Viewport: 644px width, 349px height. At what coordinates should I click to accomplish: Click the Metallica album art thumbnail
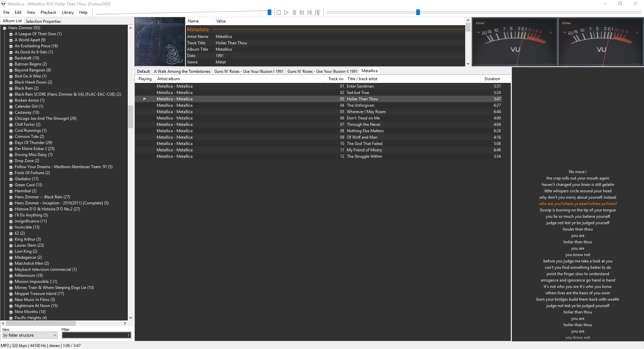[x=160, y=42]
